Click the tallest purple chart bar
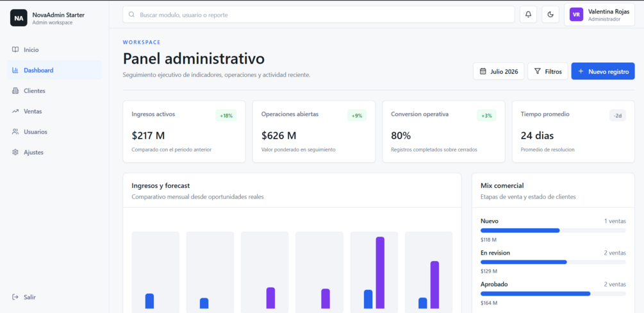Viewport: 644px width, 313px height. point(380,273)
